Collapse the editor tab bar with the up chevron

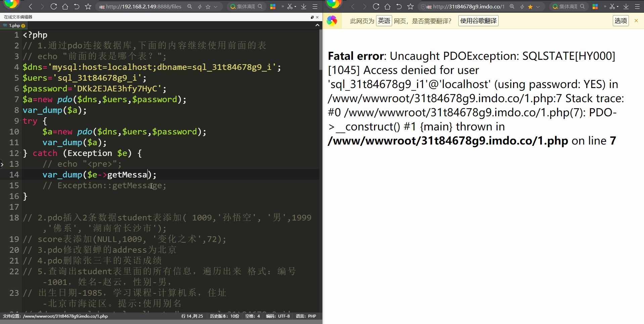point(317,25)
